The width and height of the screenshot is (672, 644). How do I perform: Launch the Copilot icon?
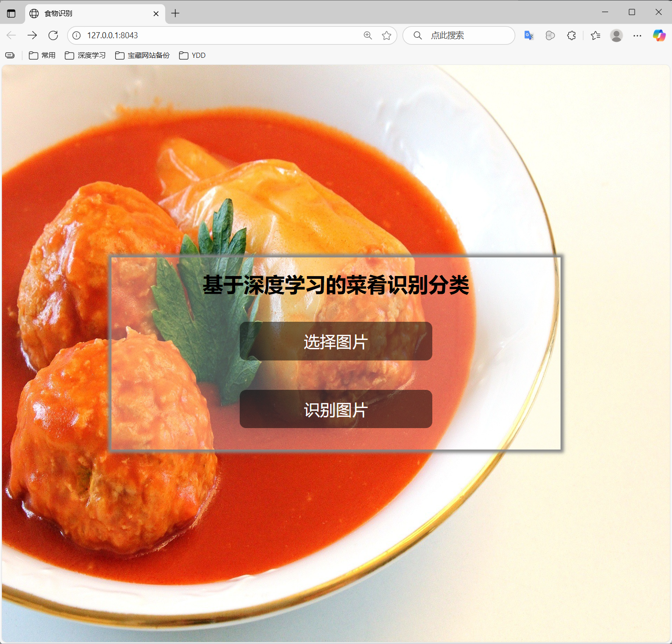[659, 35]
